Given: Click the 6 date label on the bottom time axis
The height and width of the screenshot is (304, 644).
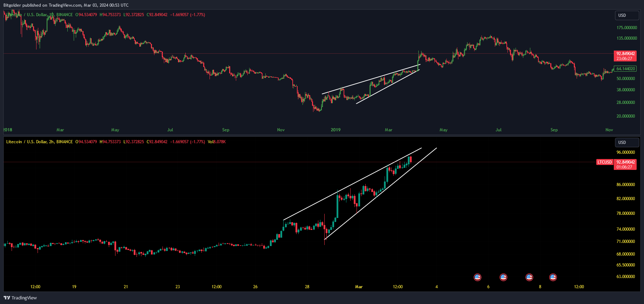Looking at the screenshot, I should pos(488,287).
